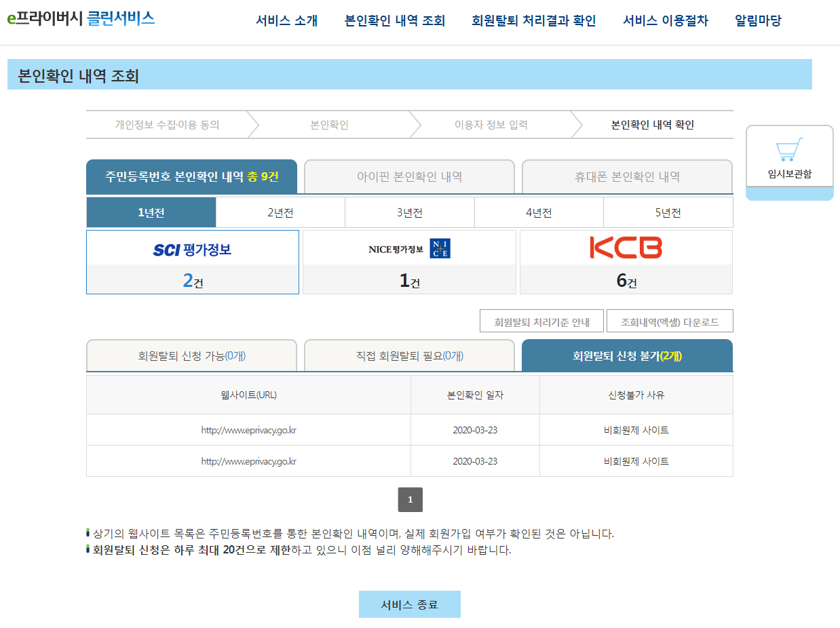Select the 4년전 period tab

click(539, 212)
